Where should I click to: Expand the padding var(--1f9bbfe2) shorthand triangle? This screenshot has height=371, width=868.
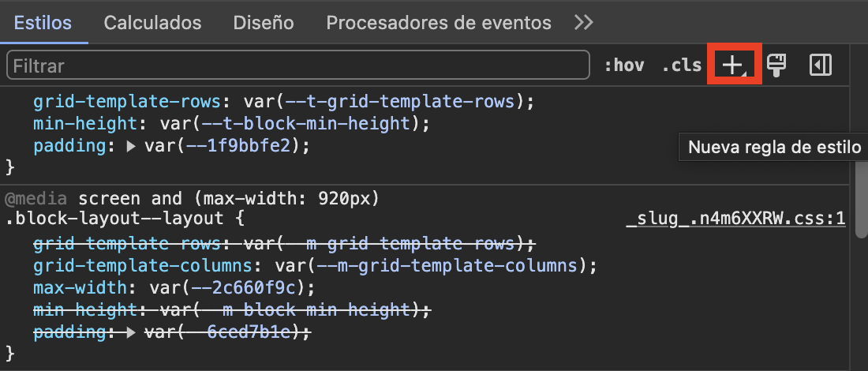tap(131, 146)
